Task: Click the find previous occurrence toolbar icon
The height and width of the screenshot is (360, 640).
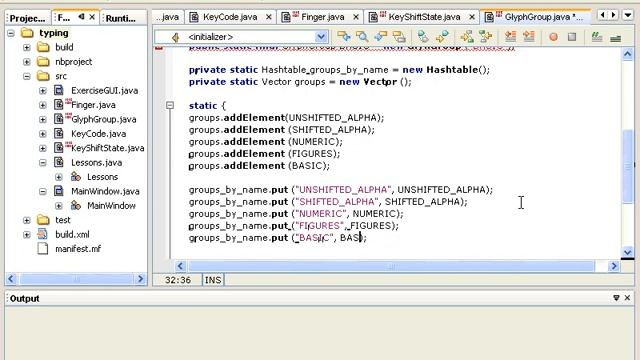Action: pyautogui.click(x=380, y=37)
